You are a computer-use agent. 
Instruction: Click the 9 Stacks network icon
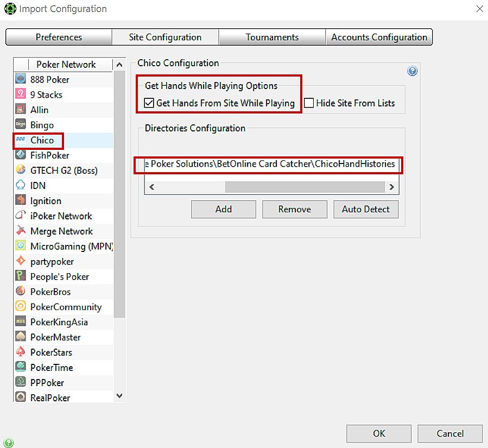point(21,94)
